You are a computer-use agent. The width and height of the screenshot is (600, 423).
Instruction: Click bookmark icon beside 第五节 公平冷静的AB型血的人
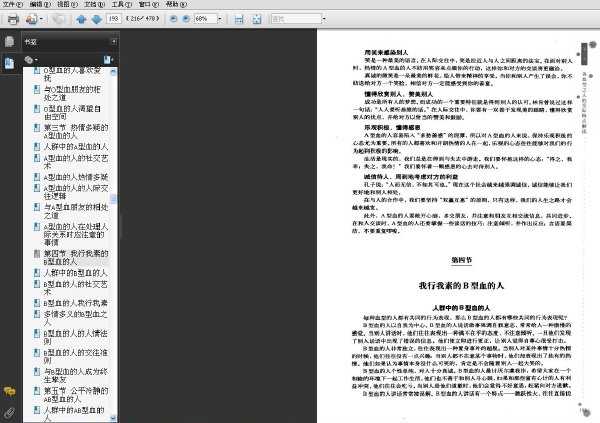click(x=37, y=391)
